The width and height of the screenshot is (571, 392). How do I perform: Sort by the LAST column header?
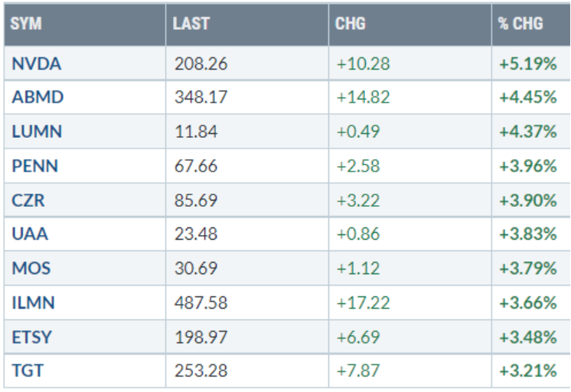coord(191,24)
